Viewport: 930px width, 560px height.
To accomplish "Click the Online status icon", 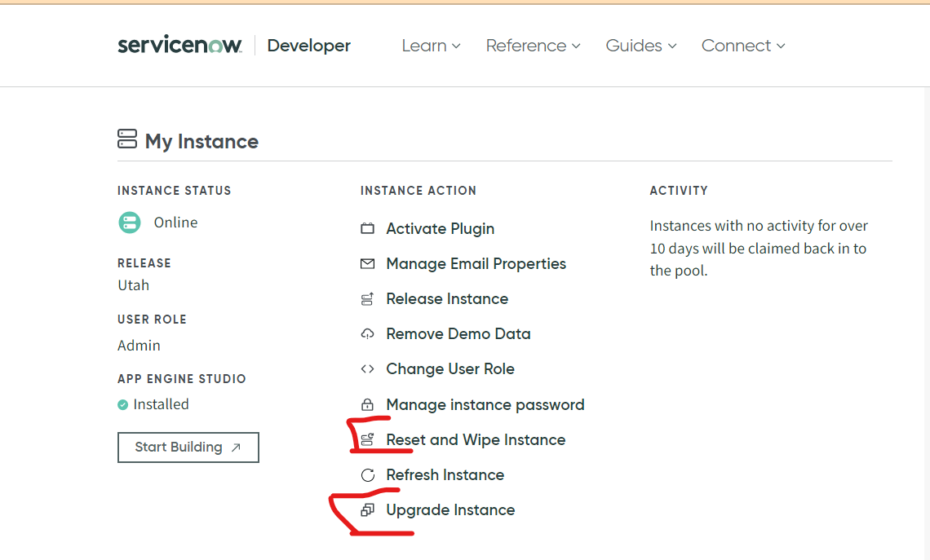I will pos(129,223).
